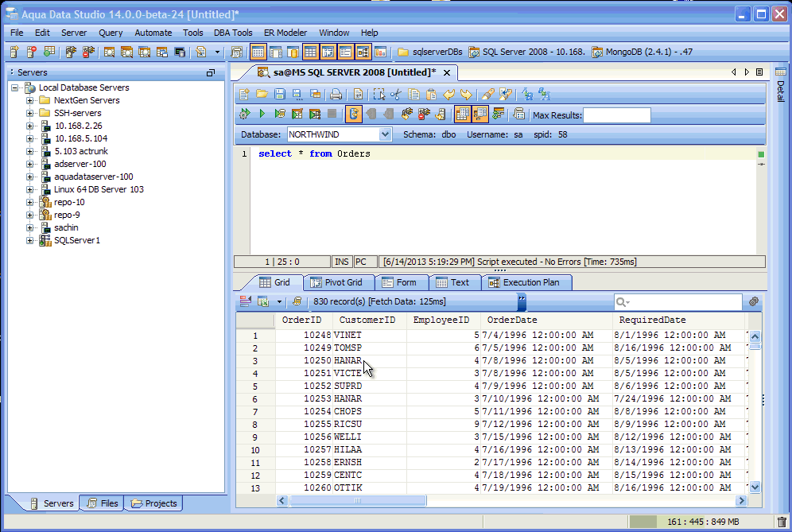Expand the SQLServer1 node
This screenshot has width=792, height=532.
[29, 240]
